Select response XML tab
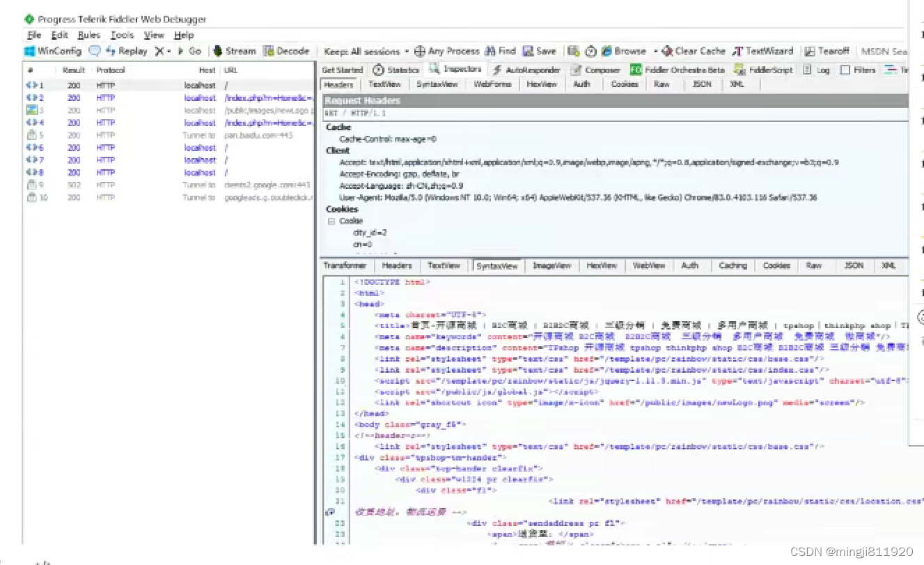The image size is (924, 565). coord(888,265)
